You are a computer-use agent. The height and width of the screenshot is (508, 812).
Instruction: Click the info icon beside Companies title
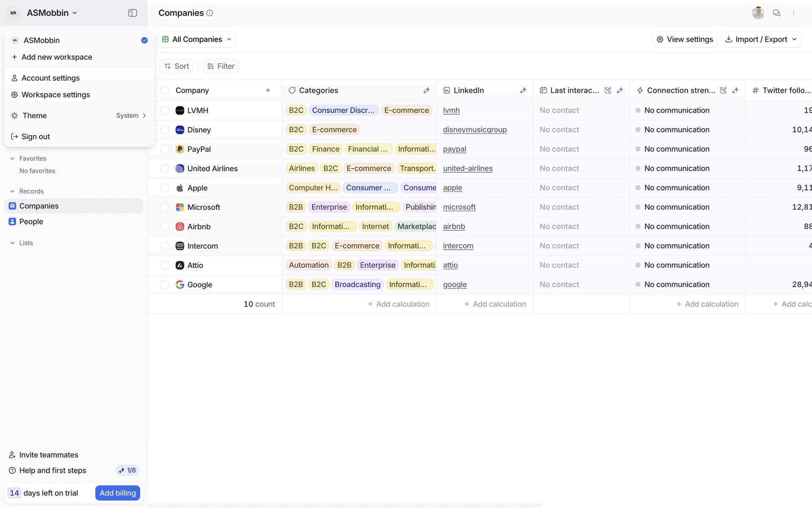click(210, 13)
